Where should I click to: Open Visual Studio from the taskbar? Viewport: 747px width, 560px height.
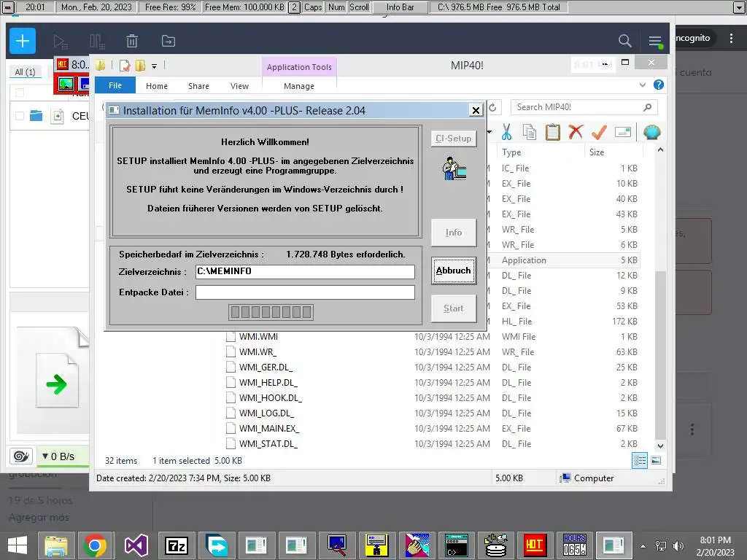click(136, 545)
